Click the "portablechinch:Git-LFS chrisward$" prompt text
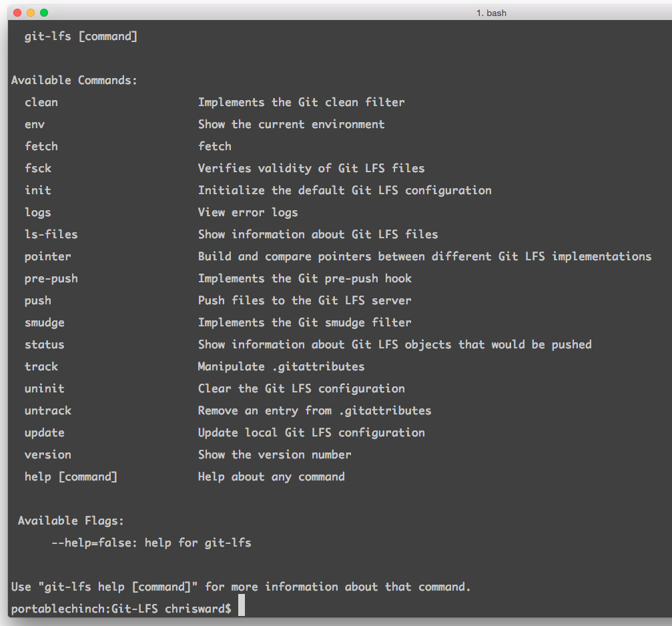 pyautogui.click(x=121, y=609)
